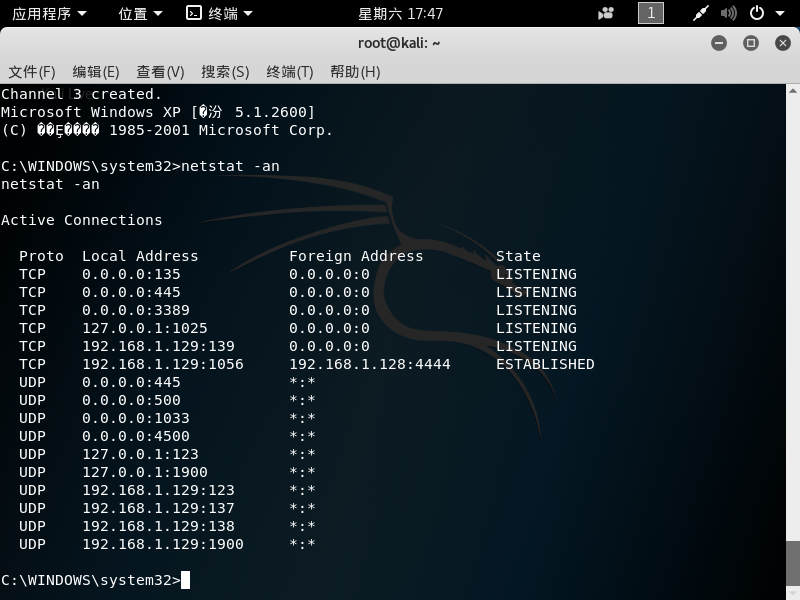800x600 pixels.
Task: Close the root@kali terminal window
Action: 783,43
